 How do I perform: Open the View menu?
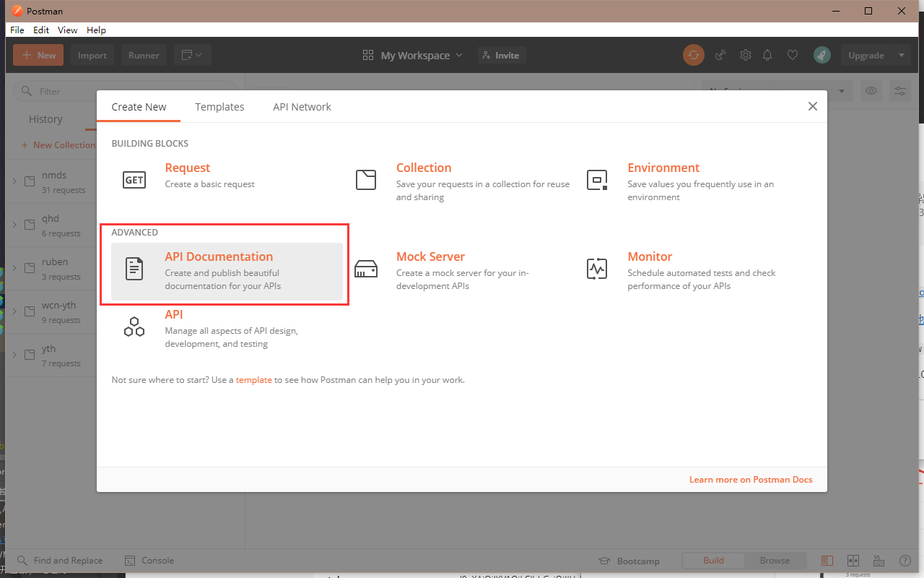[68, 30]
